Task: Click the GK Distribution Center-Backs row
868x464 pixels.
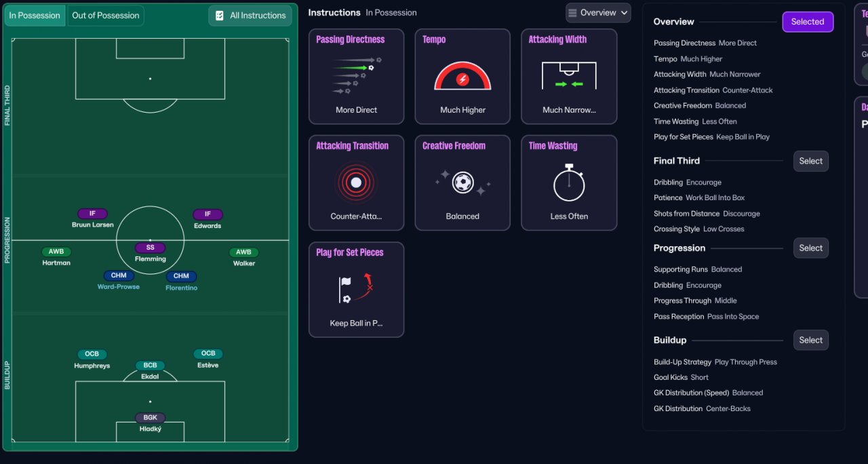Action: 703,409
